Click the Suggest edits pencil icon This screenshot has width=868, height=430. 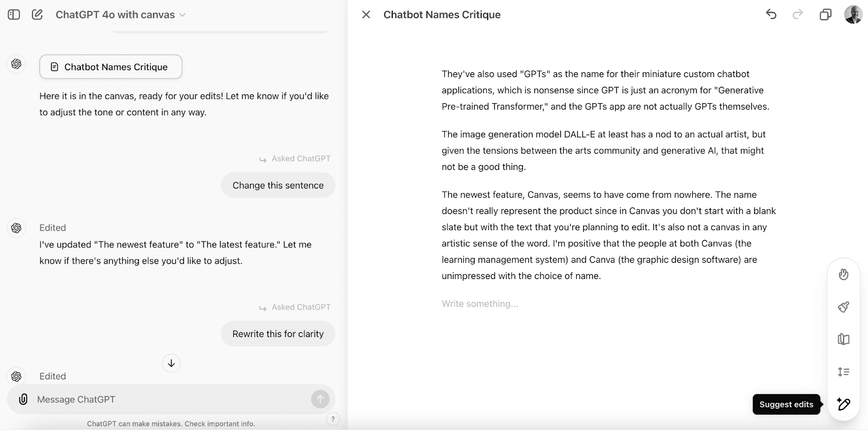(x=844, y=404)
